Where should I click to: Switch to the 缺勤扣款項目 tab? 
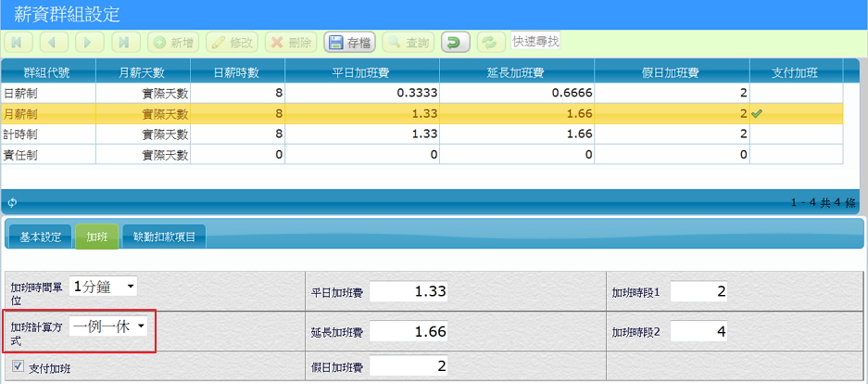(164, 237)
